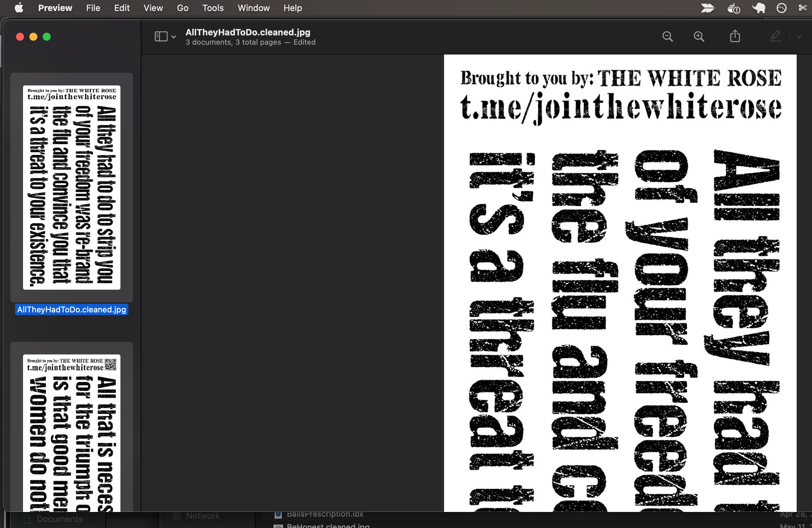Viewport: 812px width, 528px height.
Task: Expand the Markup options chevron
Action: point(799,37)
